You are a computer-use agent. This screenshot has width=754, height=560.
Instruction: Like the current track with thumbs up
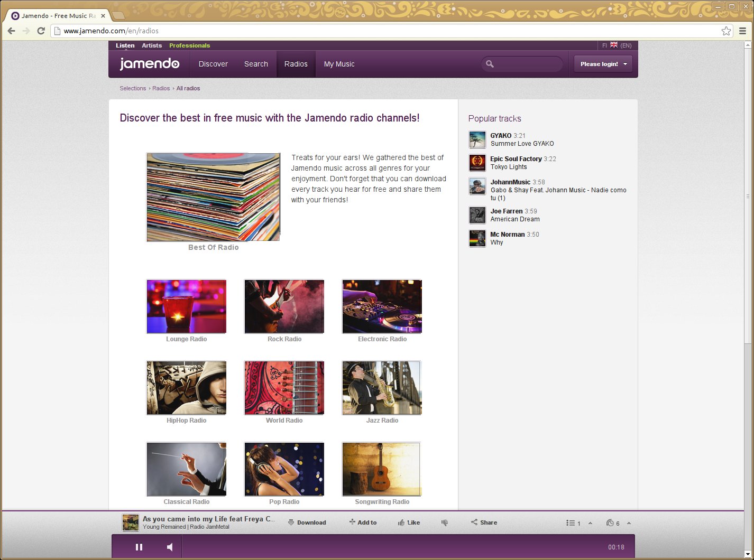pos(409,522)
